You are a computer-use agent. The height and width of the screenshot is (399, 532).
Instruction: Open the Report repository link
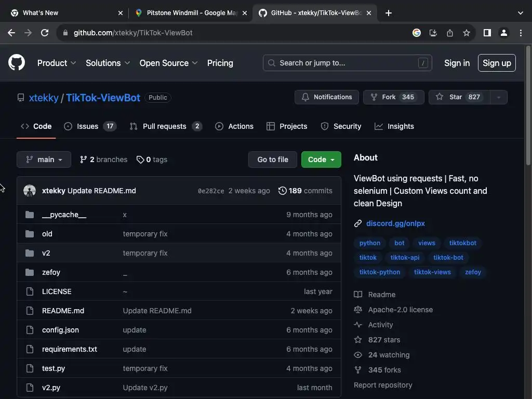(383, 385)
